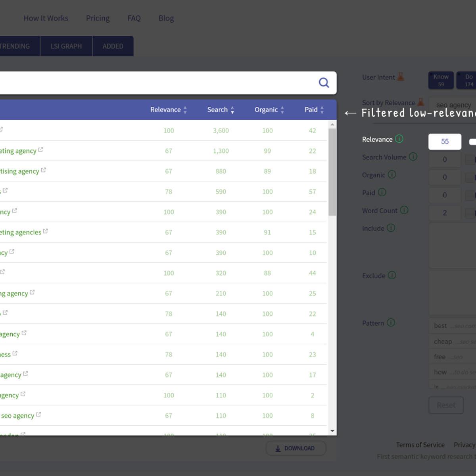Click the Pattern info icon
This screenshot has height=476, width=476.
click(x=391, y=322)
